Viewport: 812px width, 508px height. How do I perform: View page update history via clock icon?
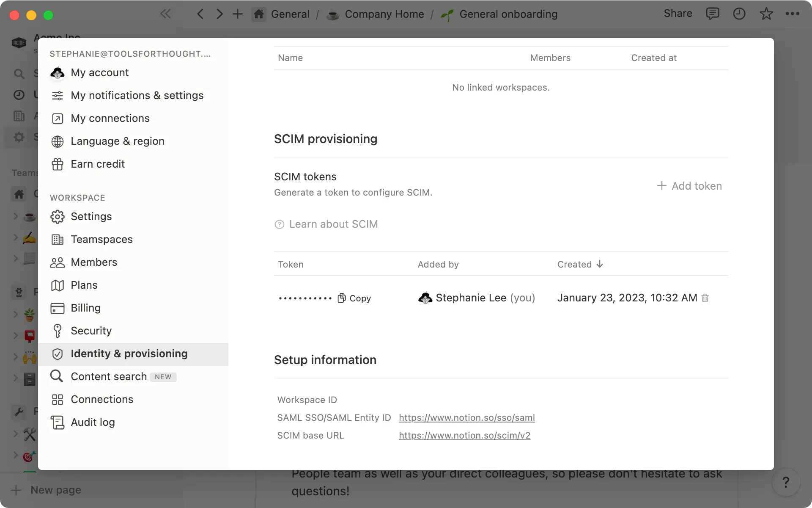pyautogui.click(x=739, y=14)
